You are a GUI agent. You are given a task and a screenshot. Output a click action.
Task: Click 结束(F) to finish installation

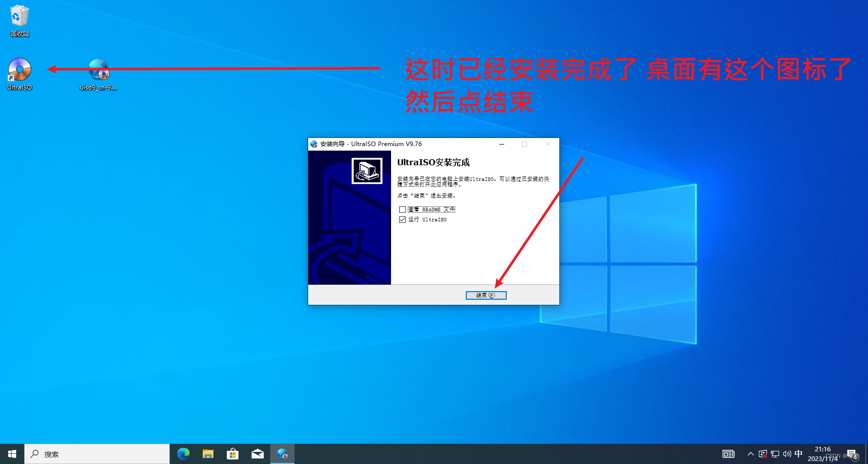[486, 295]
